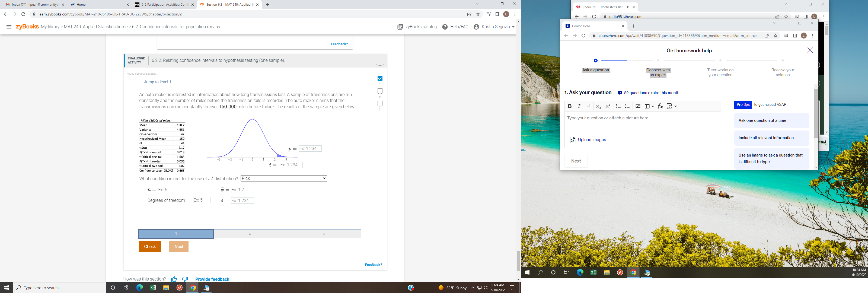Insert an image into the question

(x=637, y=106)
